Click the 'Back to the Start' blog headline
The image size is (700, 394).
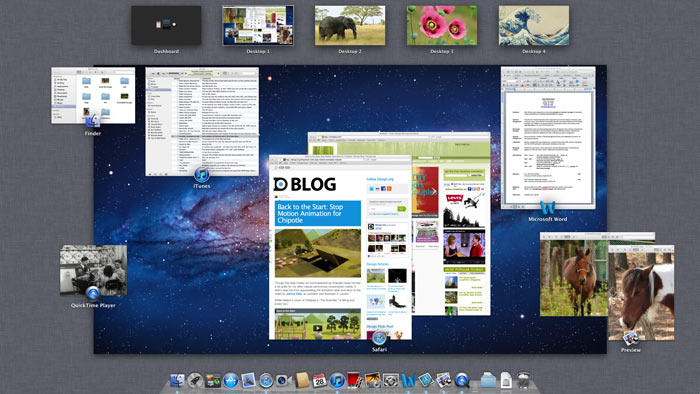(x=318, y=213)
